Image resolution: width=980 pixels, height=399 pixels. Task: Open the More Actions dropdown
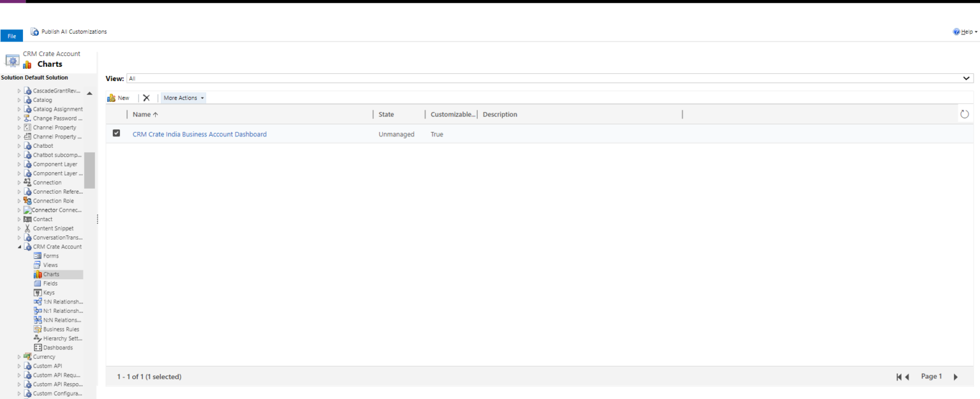pos(182,98)
